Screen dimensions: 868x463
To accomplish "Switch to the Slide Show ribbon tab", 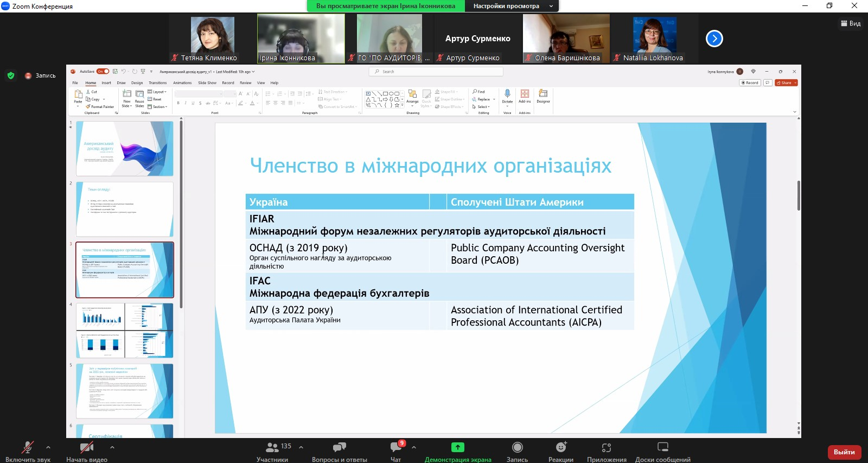I will (x=207, y=83).
